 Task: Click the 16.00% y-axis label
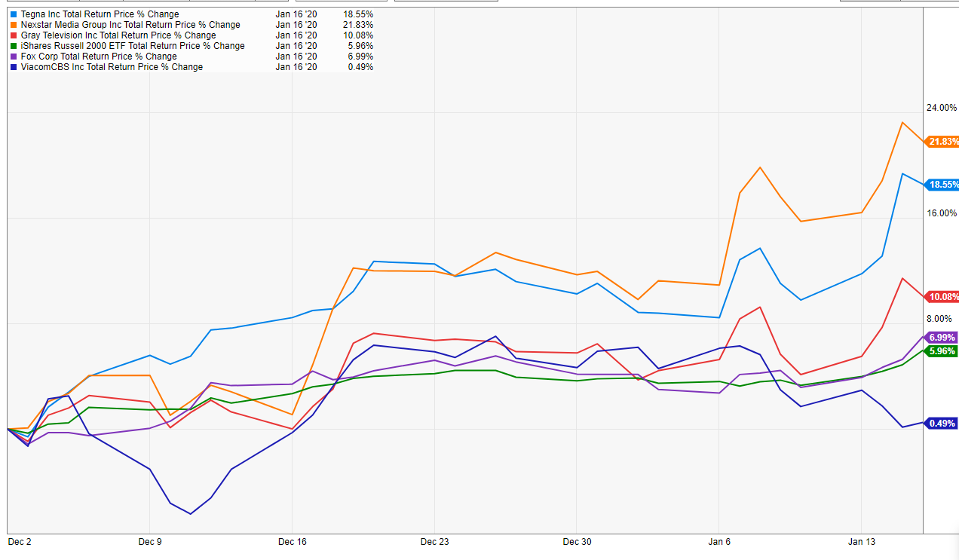click(942, 213)
